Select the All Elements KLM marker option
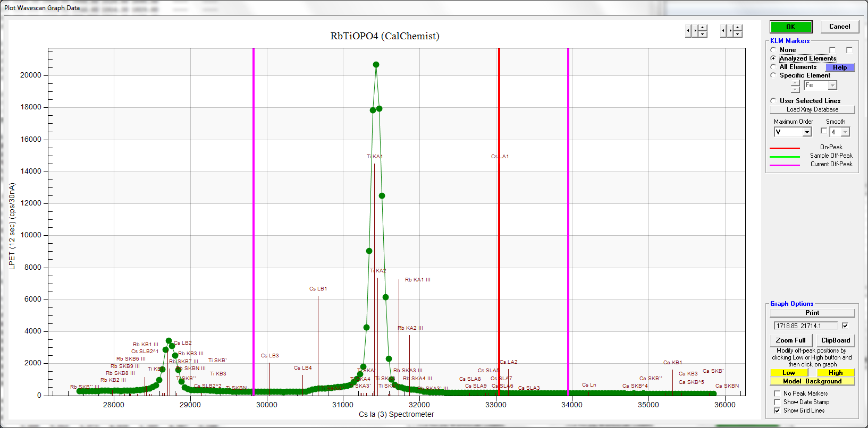Viewport: 868px width, 428px height. coord(773,67)
